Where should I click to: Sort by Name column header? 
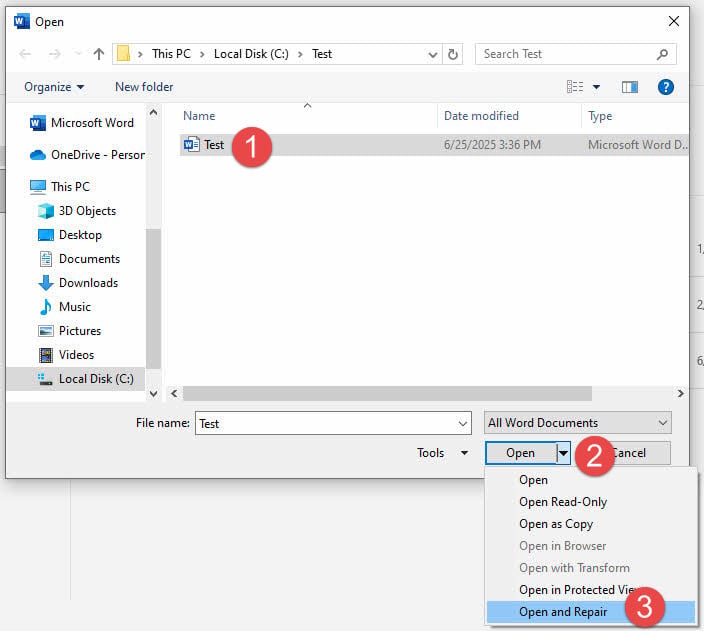pyautogui.click(x=199, y=116)
